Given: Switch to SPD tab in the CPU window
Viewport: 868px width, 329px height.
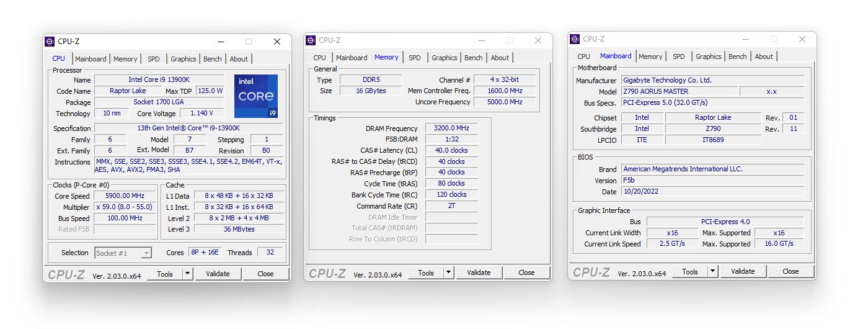Looking at the screenshot, I should [x=154, y=59].
